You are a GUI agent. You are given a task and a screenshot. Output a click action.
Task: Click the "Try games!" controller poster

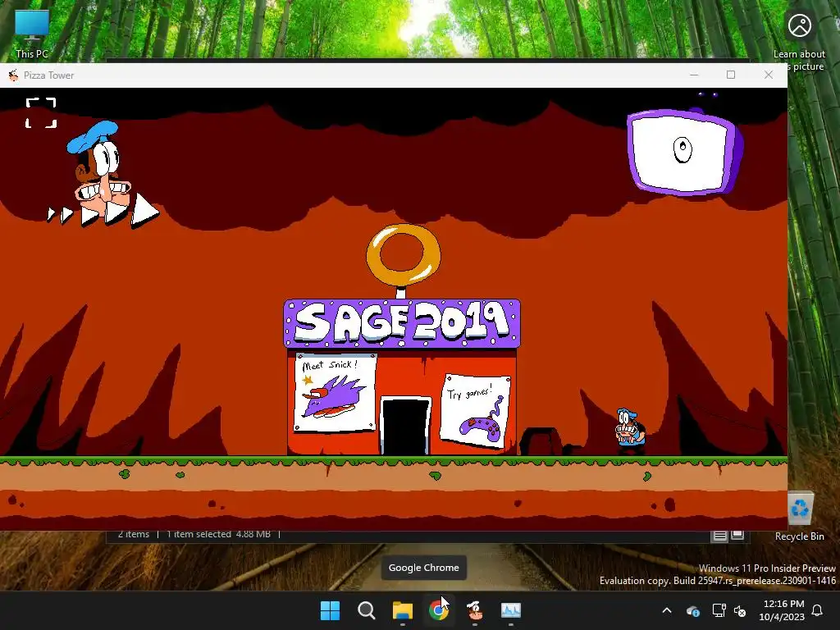click(x=475, y=410)
